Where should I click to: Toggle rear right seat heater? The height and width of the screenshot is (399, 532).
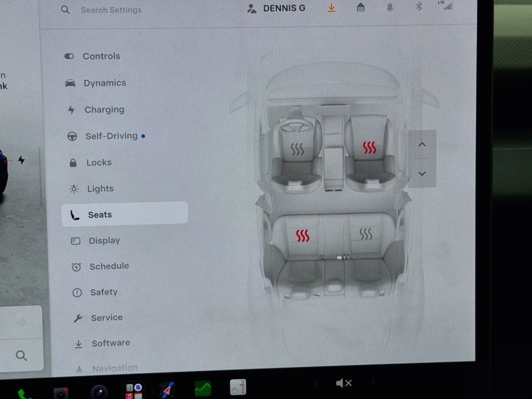tap(366, 234)
